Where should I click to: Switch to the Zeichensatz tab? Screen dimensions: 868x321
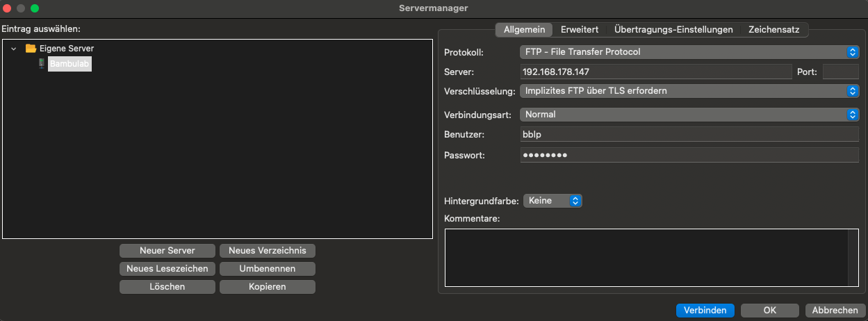[773, 30]
